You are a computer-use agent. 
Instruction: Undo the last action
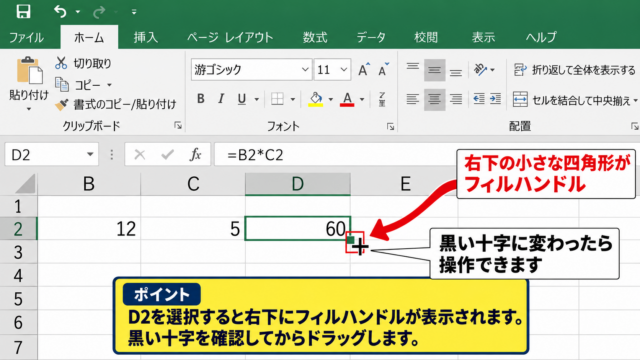(x=60, y=12)
